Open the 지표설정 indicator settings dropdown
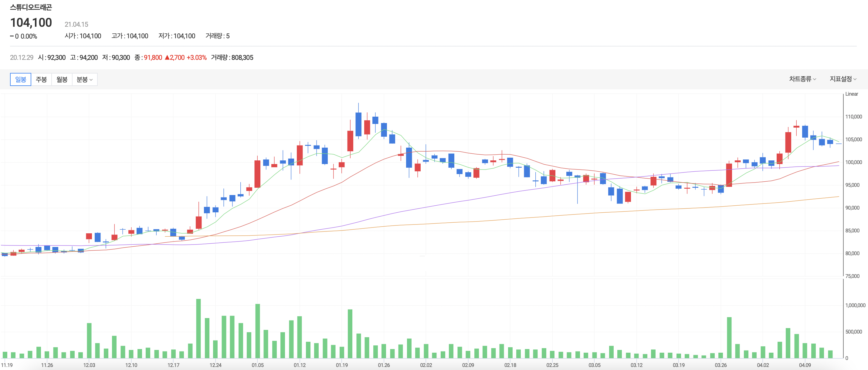868x370 pixels. 843,79
